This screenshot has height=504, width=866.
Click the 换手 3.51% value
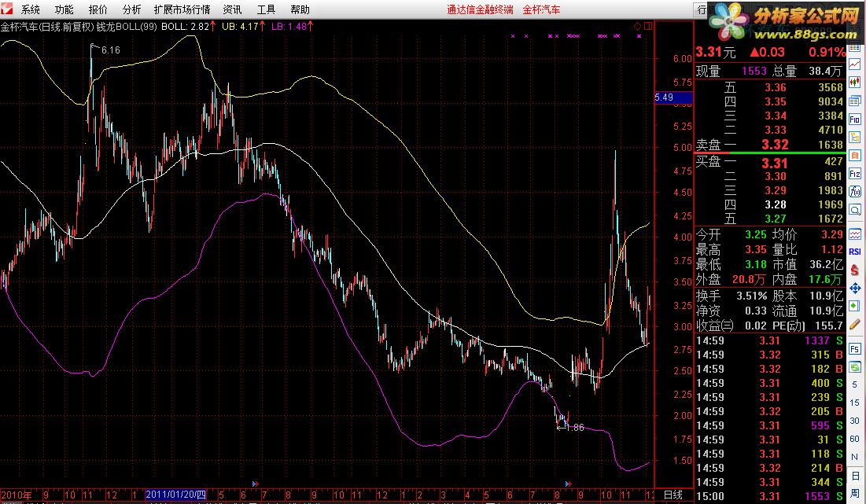tap(752, 296)
